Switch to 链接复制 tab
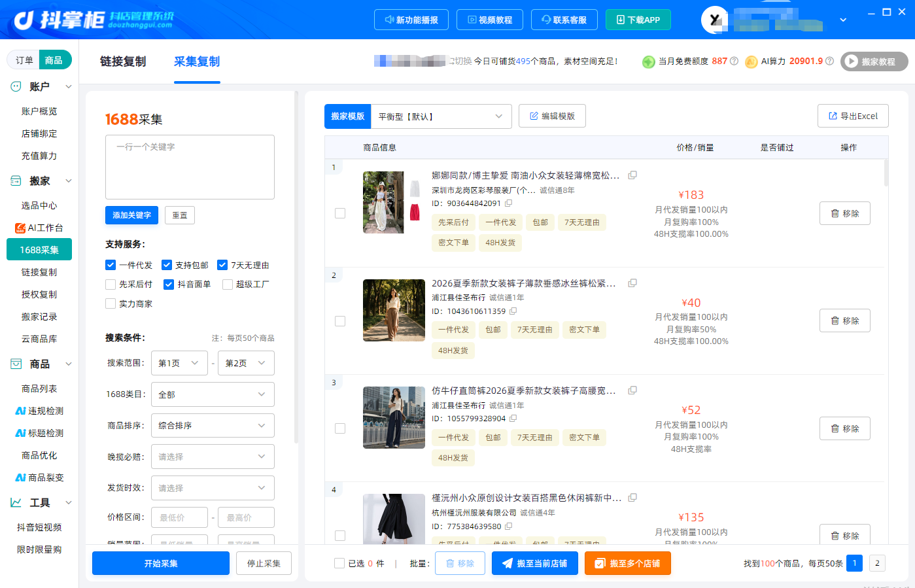This screenshot has width=915, height=588. click(123, 61)
